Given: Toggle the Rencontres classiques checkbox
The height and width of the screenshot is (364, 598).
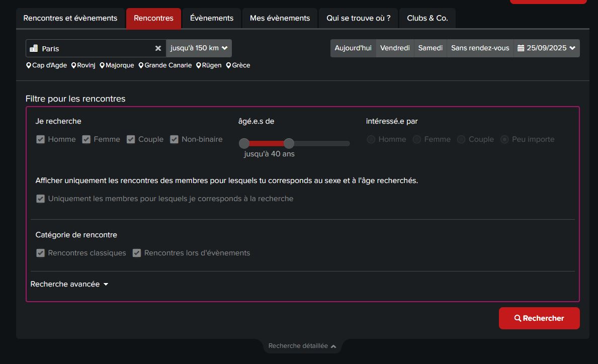Looking at the screenshot, I should pos(40,253).
